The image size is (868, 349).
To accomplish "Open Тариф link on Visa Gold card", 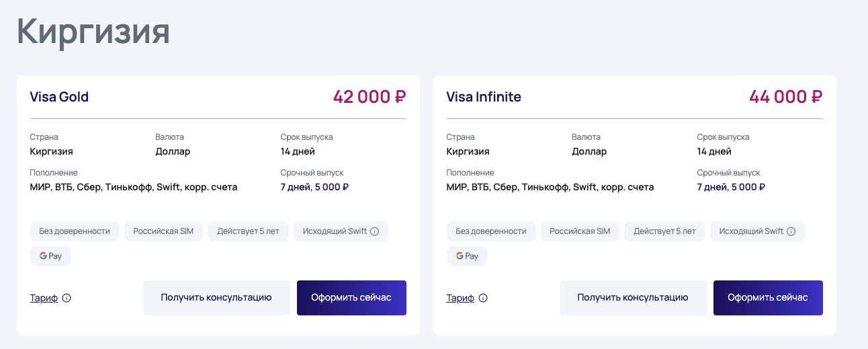I will tap(44, 298).
